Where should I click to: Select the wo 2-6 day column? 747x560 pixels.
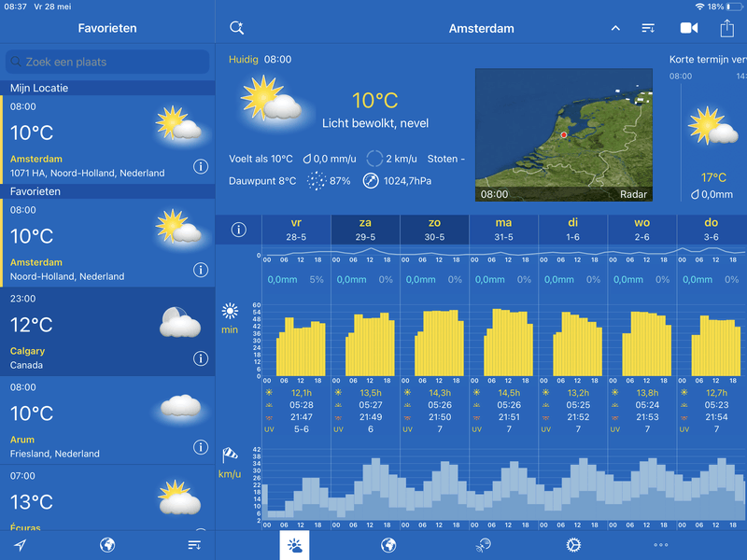pyautogui.click(x=641, y=230)
